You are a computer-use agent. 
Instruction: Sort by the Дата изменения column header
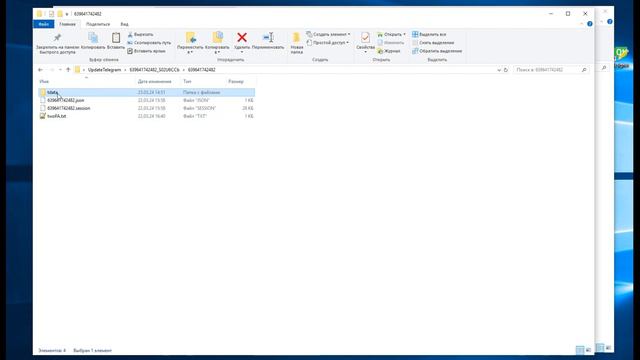(x=154, y=82)
